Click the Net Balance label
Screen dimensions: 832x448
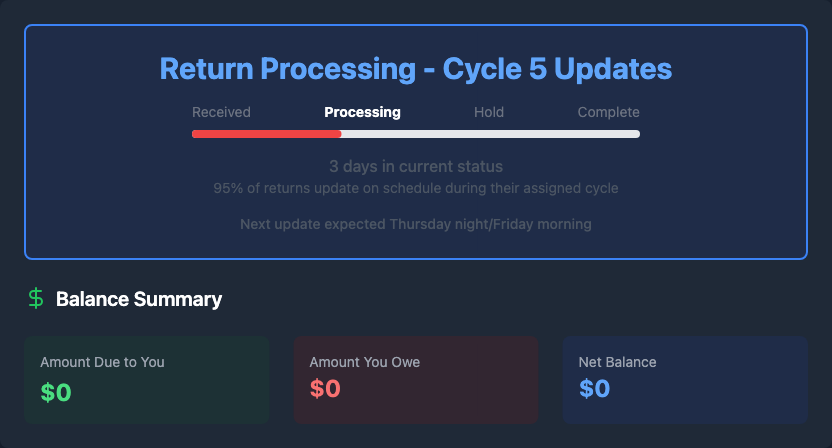click(617, 362)
